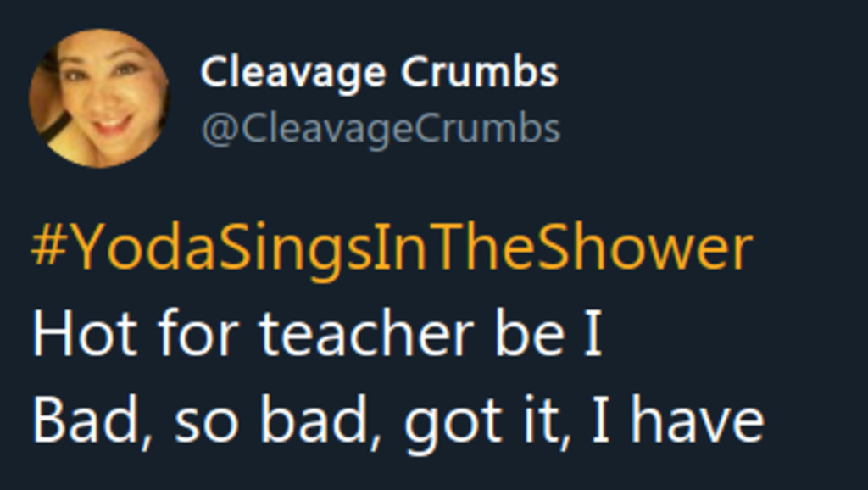Click the word 'Cleavage' in the display name
This screenshot has height=490, width=868.
(x=294, y=73)
